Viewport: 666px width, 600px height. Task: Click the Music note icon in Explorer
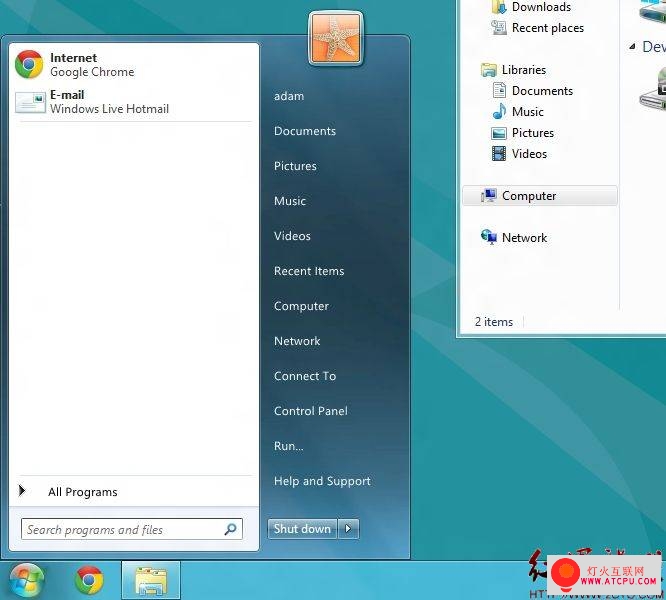(x=499, y=111)
